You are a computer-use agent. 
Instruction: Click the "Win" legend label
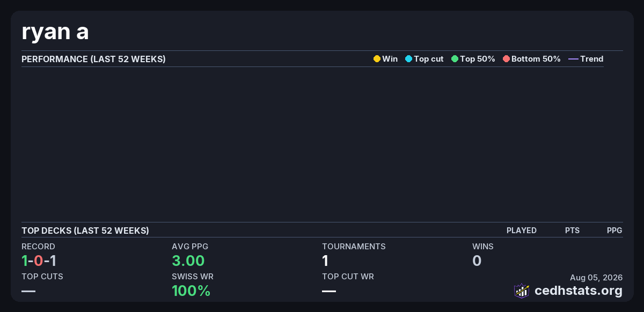pyautogui.click(x=390, y=59)
